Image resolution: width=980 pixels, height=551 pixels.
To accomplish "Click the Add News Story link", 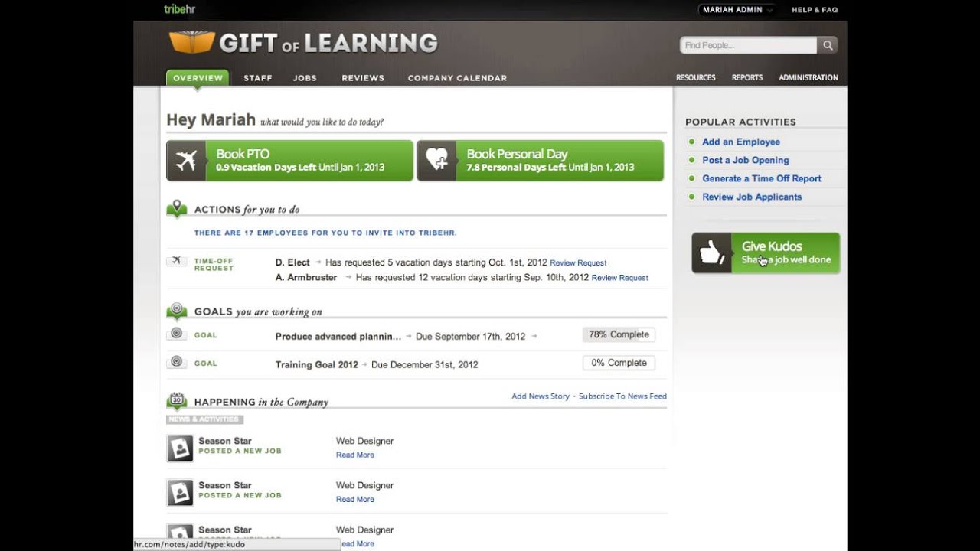I will click(x=541, y=396).
